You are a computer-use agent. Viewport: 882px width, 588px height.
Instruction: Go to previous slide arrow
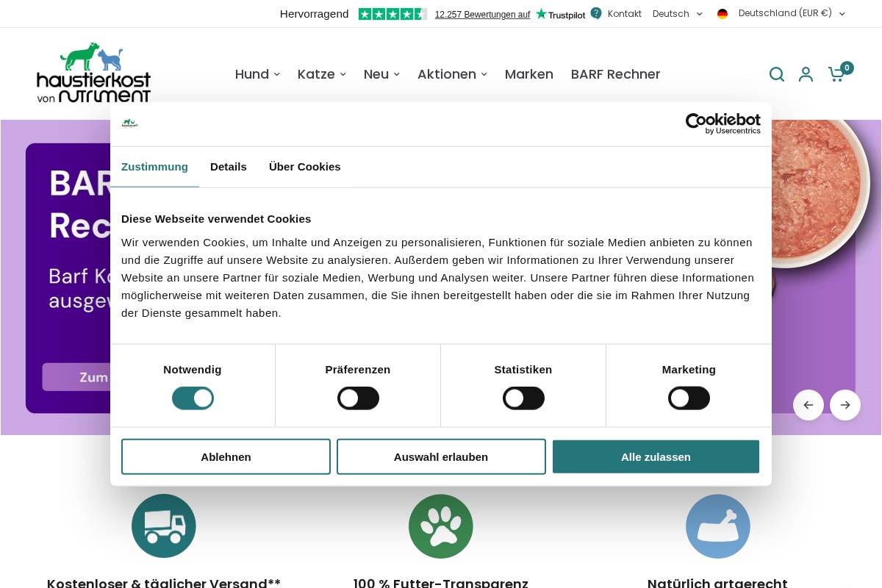[x=808, y=405]
